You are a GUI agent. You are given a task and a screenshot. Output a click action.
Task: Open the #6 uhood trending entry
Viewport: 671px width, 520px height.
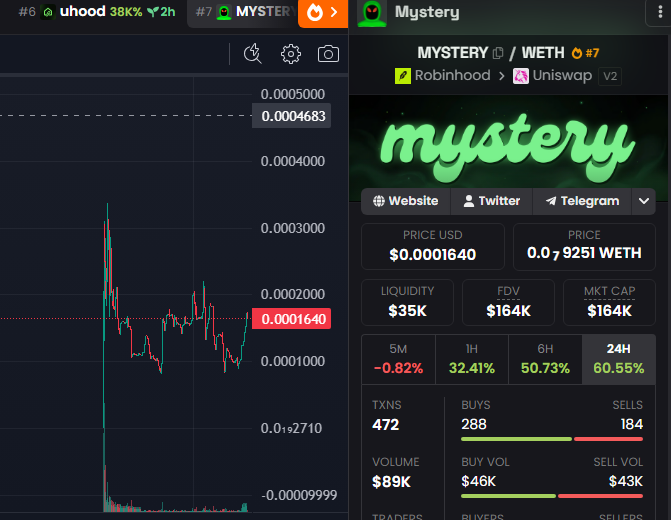(97, 12)
